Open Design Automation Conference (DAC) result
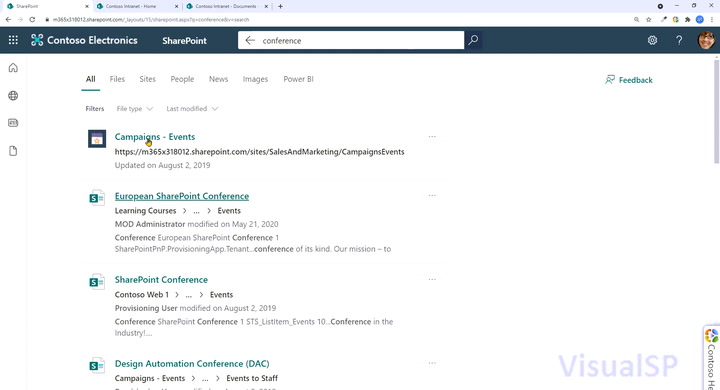The image size is (720, 390). tap(192, 364)
